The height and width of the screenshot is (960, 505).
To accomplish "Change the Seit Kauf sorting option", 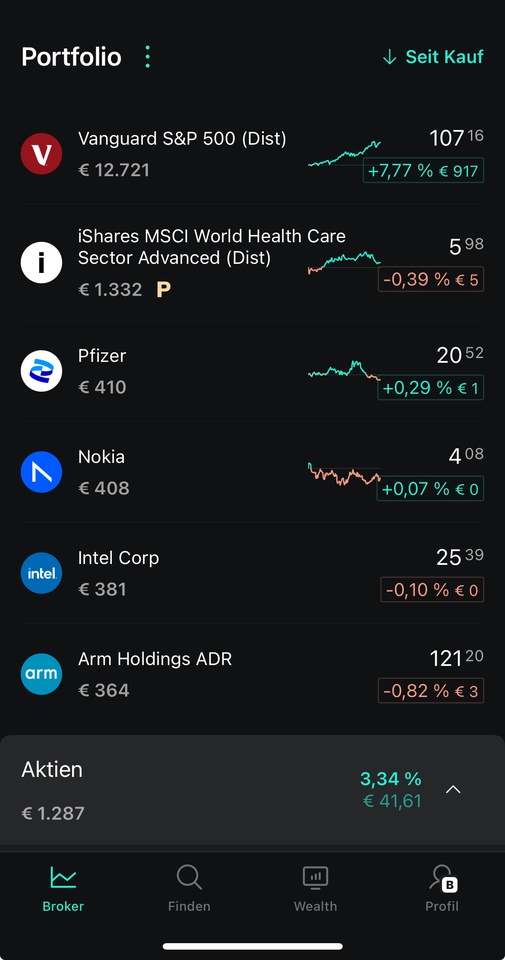I will (x=433, y=57).
